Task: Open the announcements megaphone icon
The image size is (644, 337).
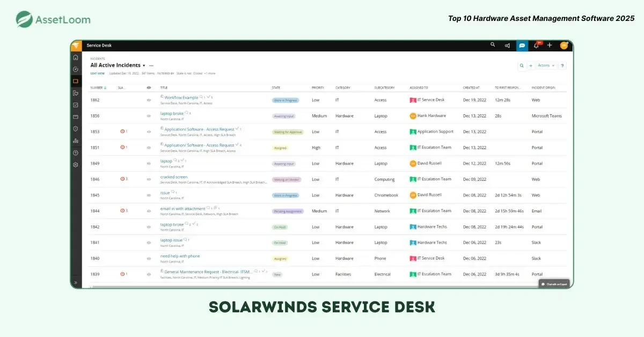Action: pos(507,46)
